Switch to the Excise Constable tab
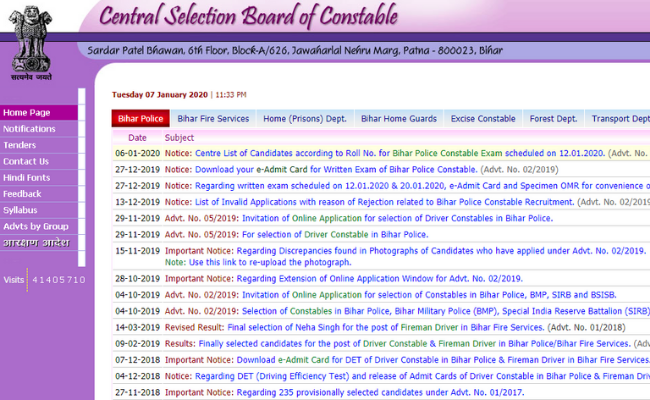 (x=483, y=119)
